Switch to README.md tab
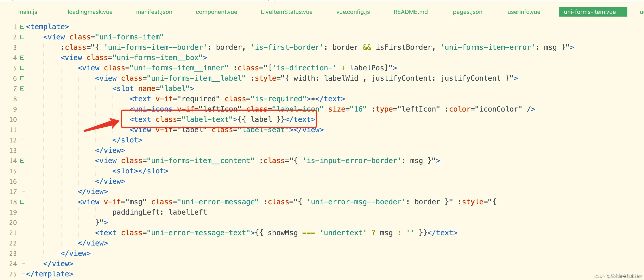This screenshot has width=644, height=280. coord(411,12)
